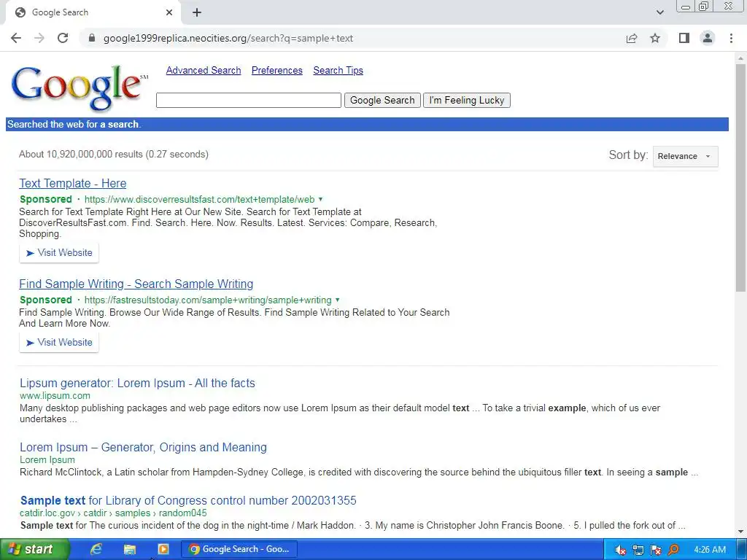Open the Advanced Search link
747x560 pixels.
(x=204, y=71)
